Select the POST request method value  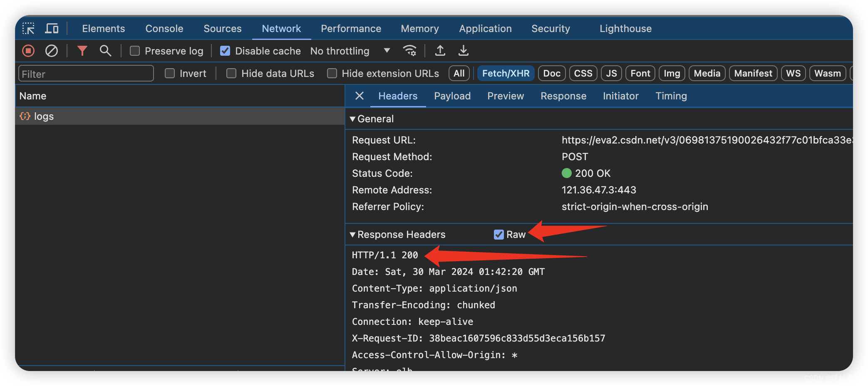point(575,157)
